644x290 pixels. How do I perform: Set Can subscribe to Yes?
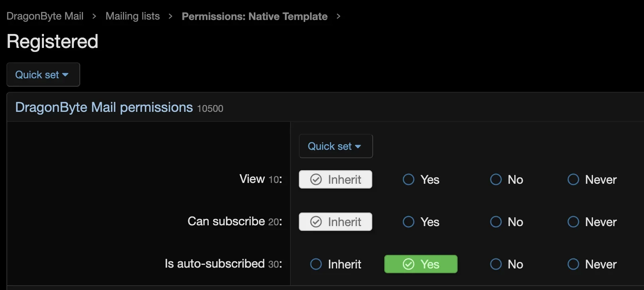click(x=421, y=222)
